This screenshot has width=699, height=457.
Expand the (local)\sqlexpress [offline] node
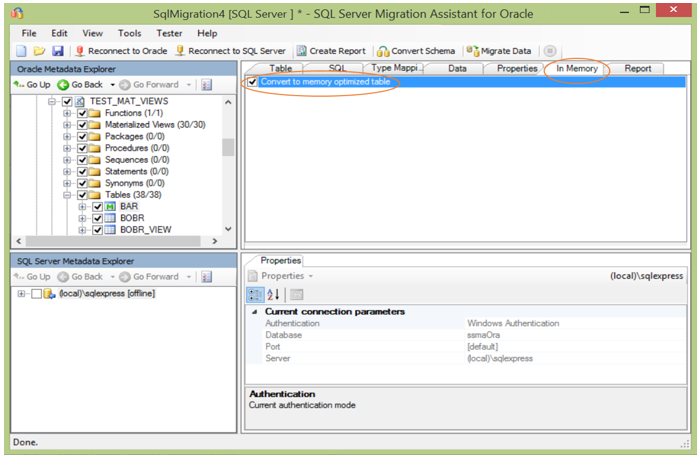point(22,294)
